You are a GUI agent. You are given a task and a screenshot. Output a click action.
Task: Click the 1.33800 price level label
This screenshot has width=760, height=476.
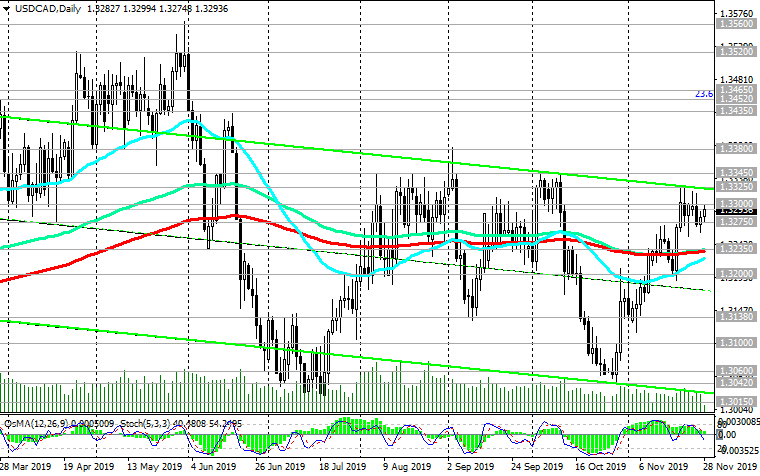tap(736, 148)
